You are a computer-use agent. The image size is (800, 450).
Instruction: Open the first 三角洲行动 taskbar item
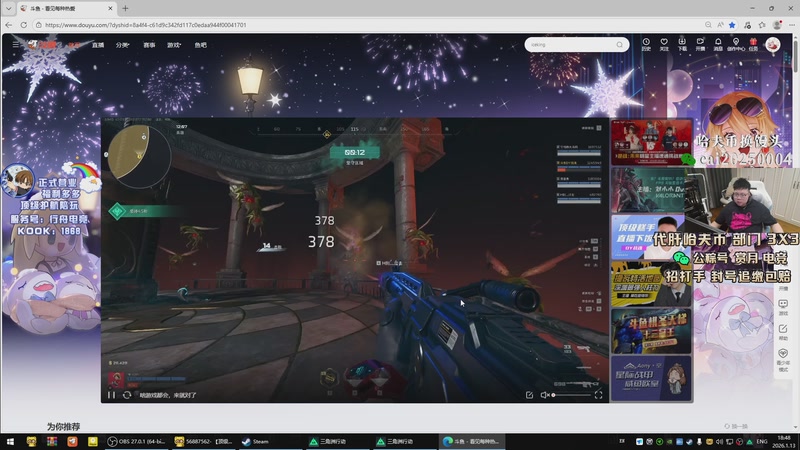(x=338, y=441)
